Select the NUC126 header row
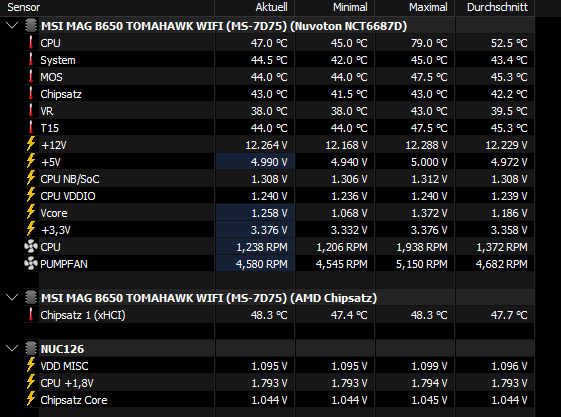Viewport: 561px width, 417px height. [x=63, y=349]
